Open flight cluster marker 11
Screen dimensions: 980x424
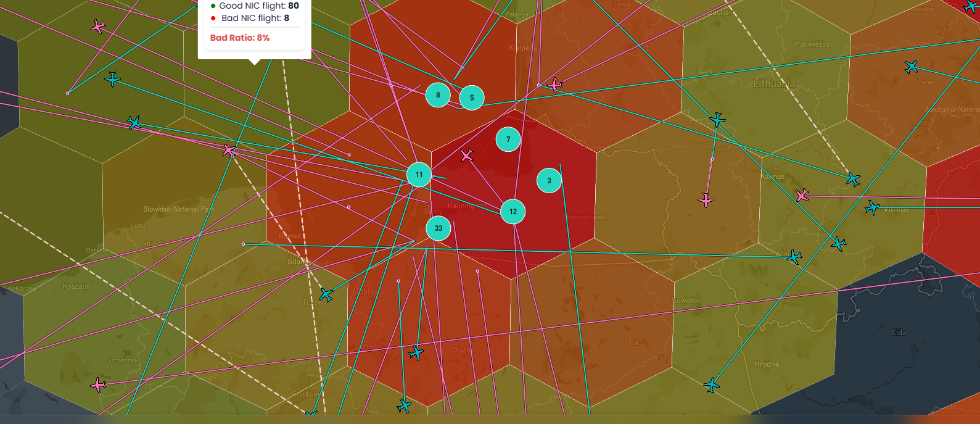coord(419,175)
